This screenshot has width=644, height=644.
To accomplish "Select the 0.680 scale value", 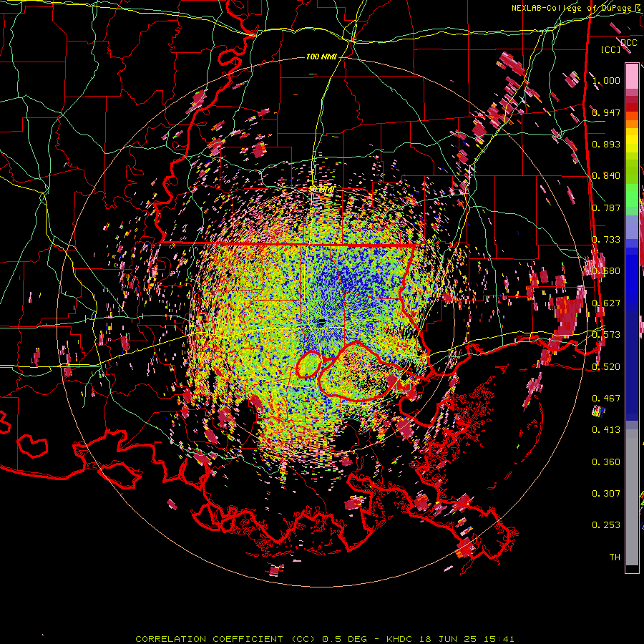I will coord(606,271).
